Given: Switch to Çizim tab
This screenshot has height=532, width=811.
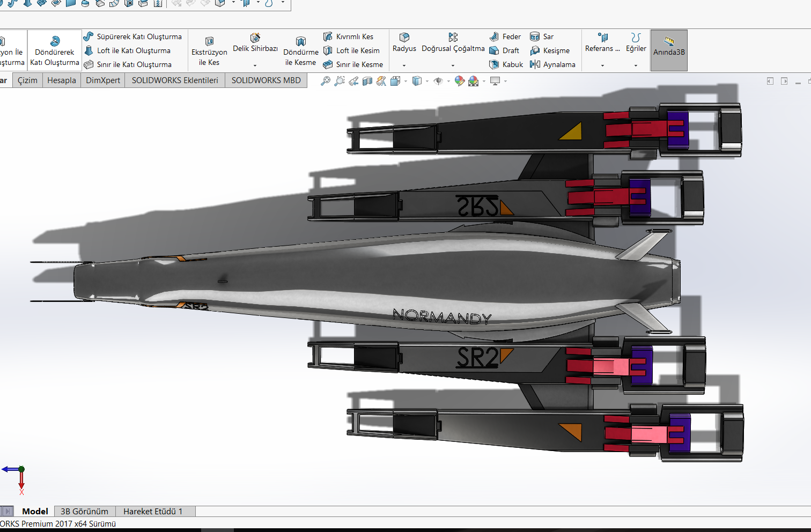Looking at the screenshot, I should coord(27,80).
